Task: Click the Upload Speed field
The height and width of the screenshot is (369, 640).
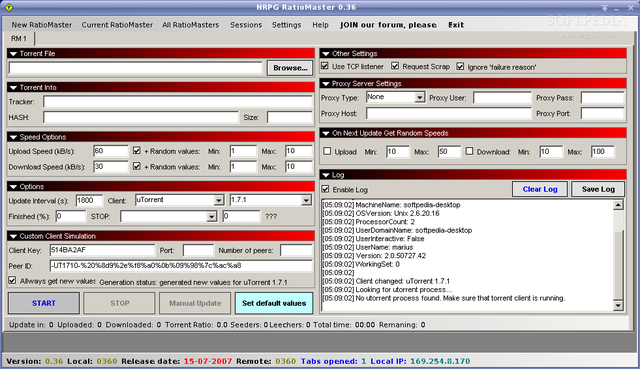Action: [x=111, y=151]
